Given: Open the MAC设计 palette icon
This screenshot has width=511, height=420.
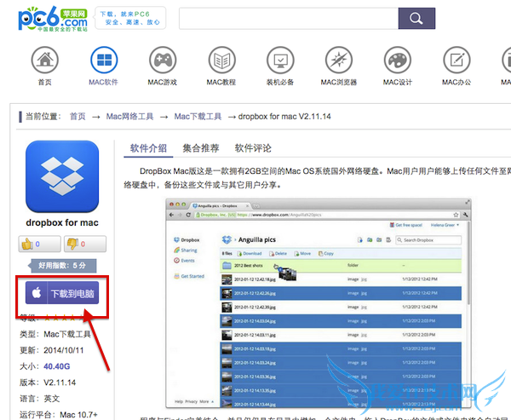Looking at the screenshot, I should (x=398, y=60).
